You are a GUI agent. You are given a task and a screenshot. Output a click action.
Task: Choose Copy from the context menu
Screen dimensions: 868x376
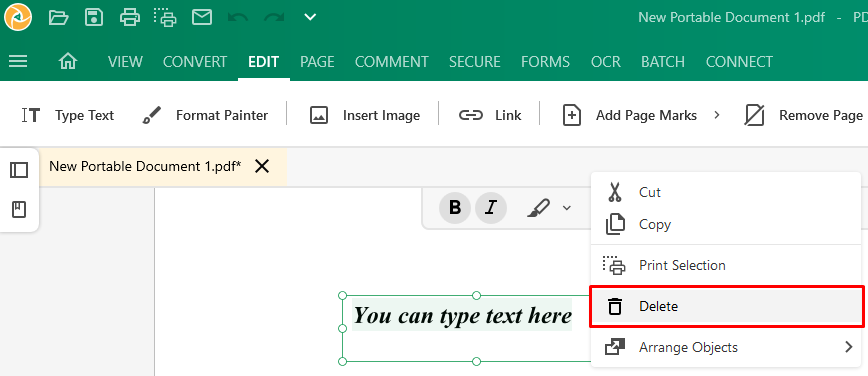coord(726,224)
